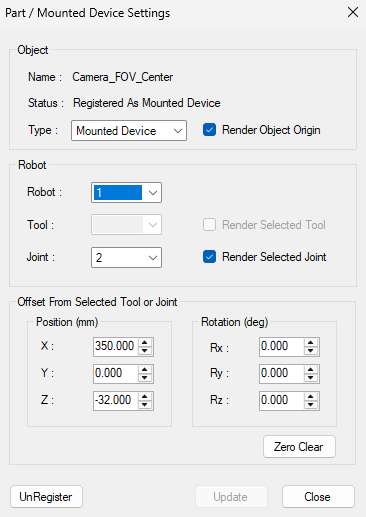
Task: Decrease the Z position with down arrow
Action: pyautogui.click(x=145, y=405)
